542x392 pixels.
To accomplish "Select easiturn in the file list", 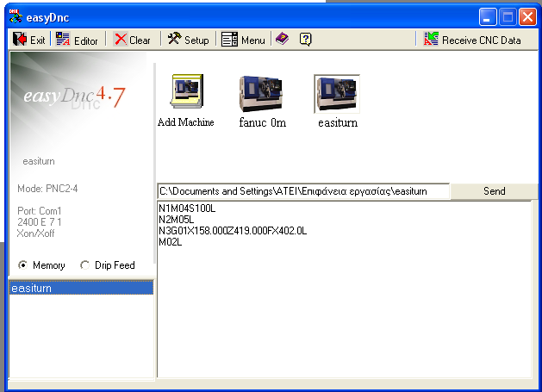I will tap(81, 288).
